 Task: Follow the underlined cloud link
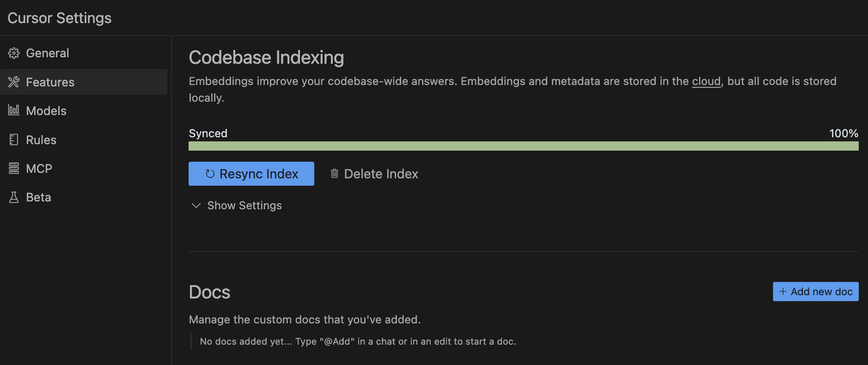tap(706, 81)
